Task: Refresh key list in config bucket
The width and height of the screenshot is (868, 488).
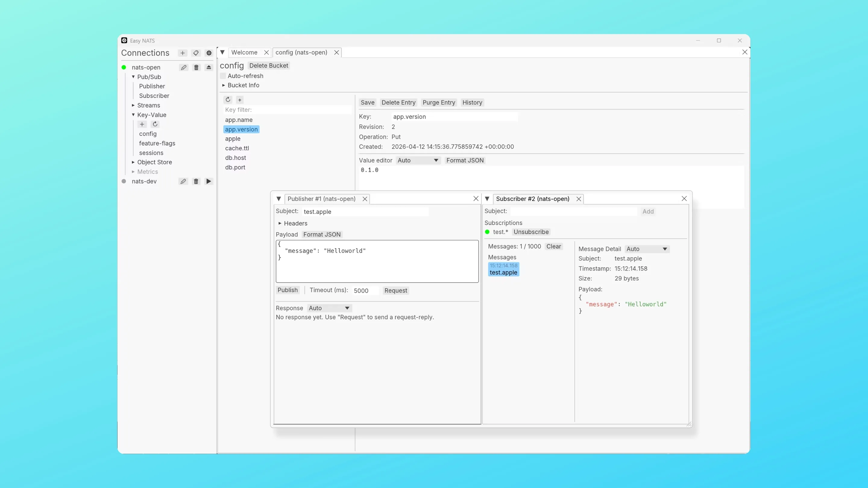Action: [228, 100]
